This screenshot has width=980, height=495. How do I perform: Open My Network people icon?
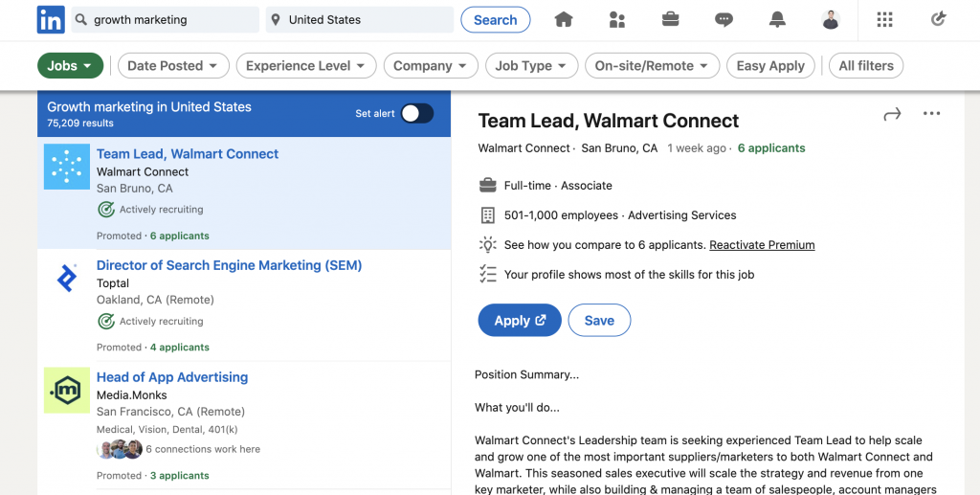(x=617, y=19)
